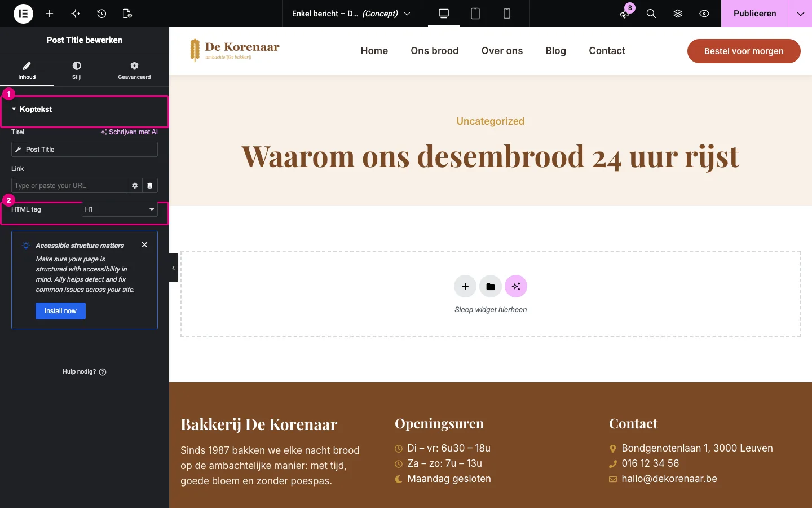Click the Bestel voor morgen button

pos(744,51)
